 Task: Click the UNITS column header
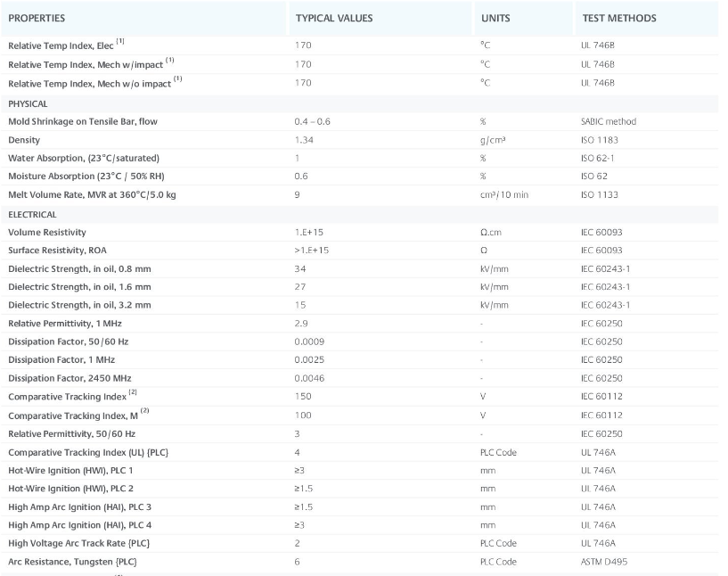point(495,18)
